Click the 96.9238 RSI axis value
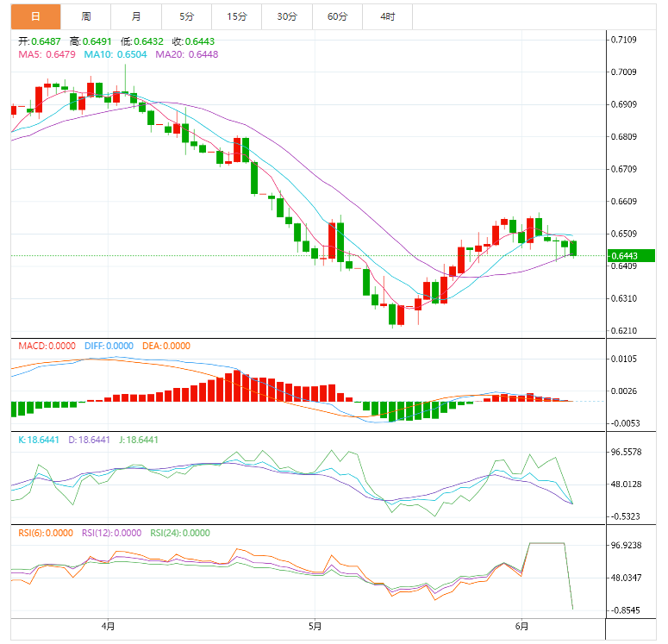This screenshot has width=668, height=644. tap(626, 546)
